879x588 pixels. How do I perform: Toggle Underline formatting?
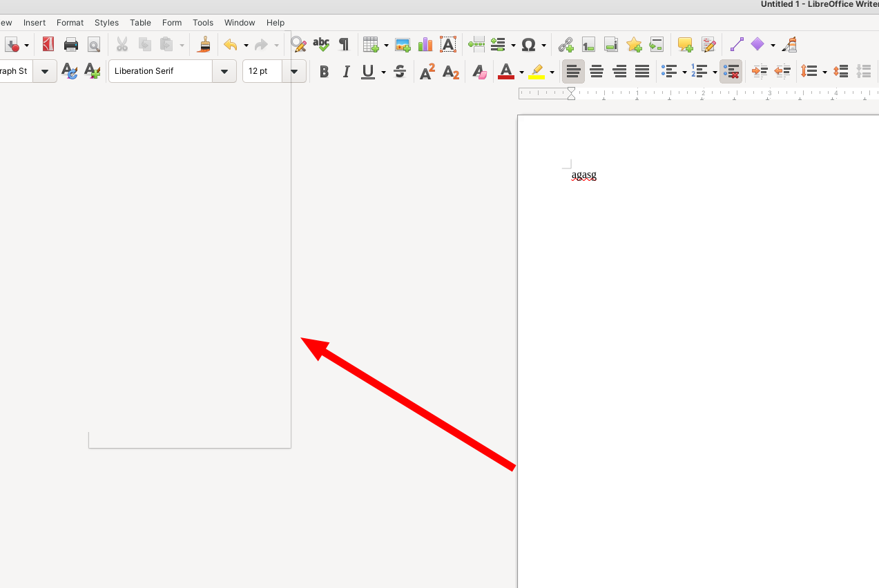pos(368,71)
